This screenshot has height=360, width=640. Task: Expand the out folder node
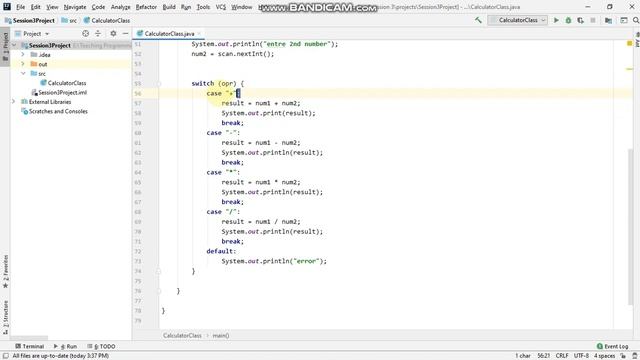pos(23,64)
